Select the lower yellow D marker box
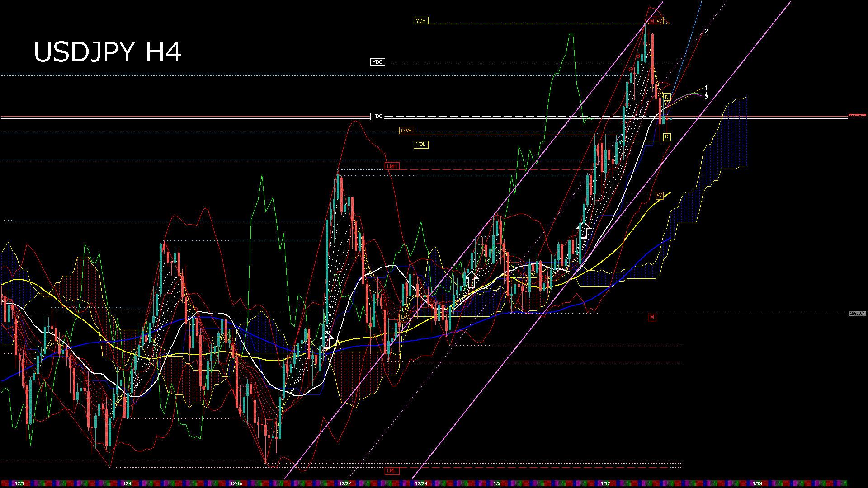The image size is (868, 488). tap(667, 137)
